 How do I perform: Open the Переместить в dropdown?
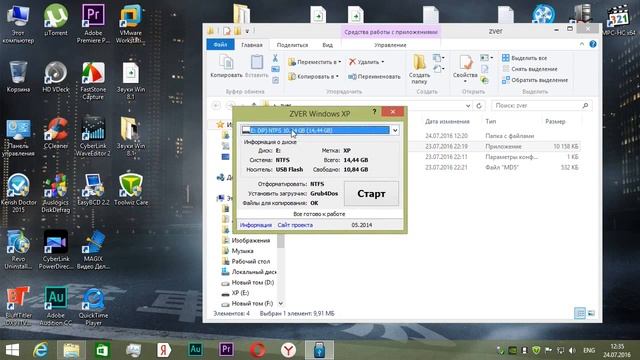click(x=314, y=62)
